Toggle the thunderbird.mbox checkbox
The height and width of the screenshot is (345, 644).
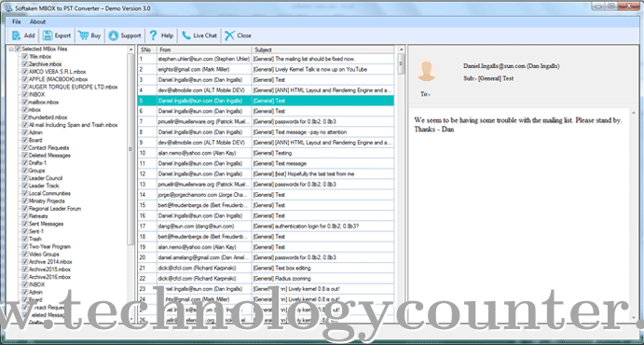pyautogui.click(x=25, y=117)
